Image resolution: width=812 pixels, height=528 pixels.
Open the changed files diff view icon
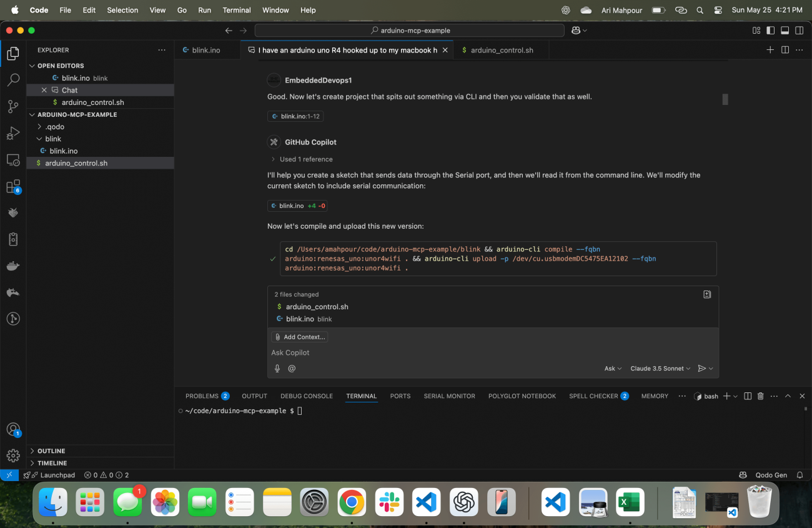coord(707,294)
